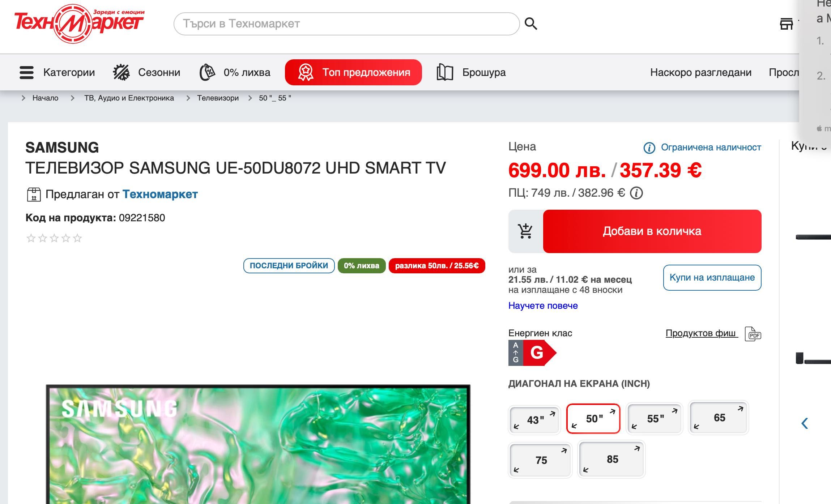The width and height of the screenshot is (831, 504).
Task: Click the 699.00 лв. price text
Action: pos(557,170)
